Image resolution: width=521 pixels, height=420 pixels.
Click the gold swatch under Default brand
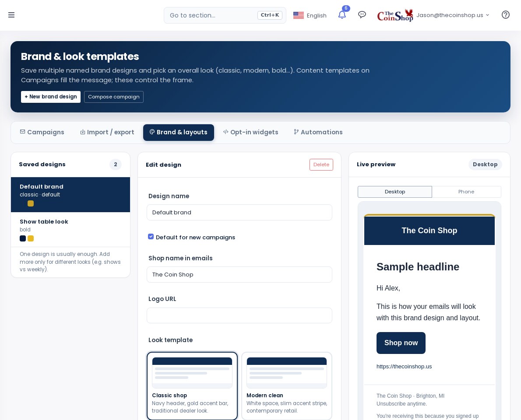point(31,203)
